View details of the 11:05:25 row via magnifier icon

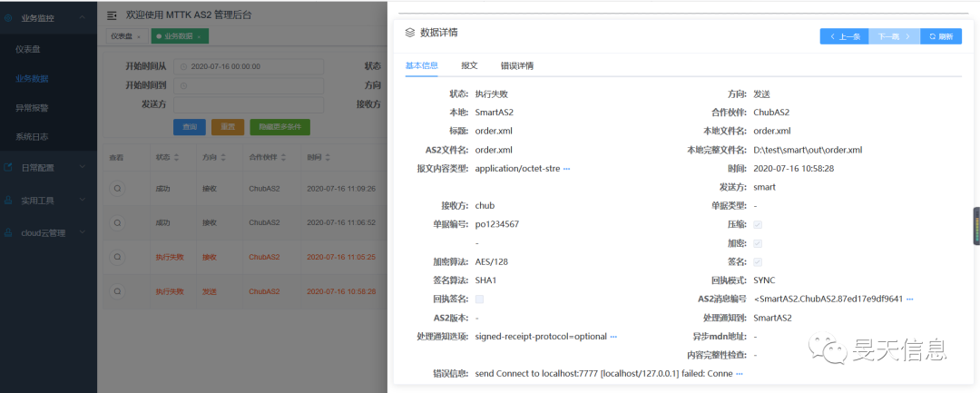(117, 257)
